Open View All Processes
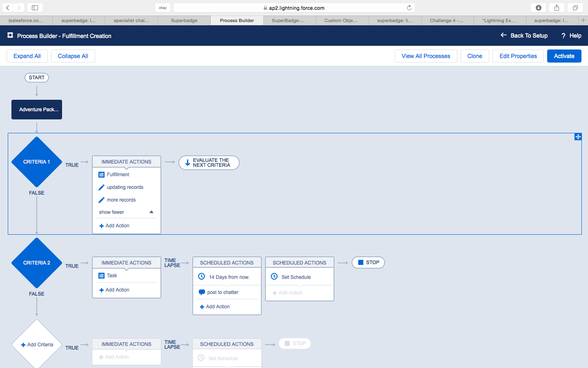The width and height of the screenshot is (588, 368). click(426, 56)
